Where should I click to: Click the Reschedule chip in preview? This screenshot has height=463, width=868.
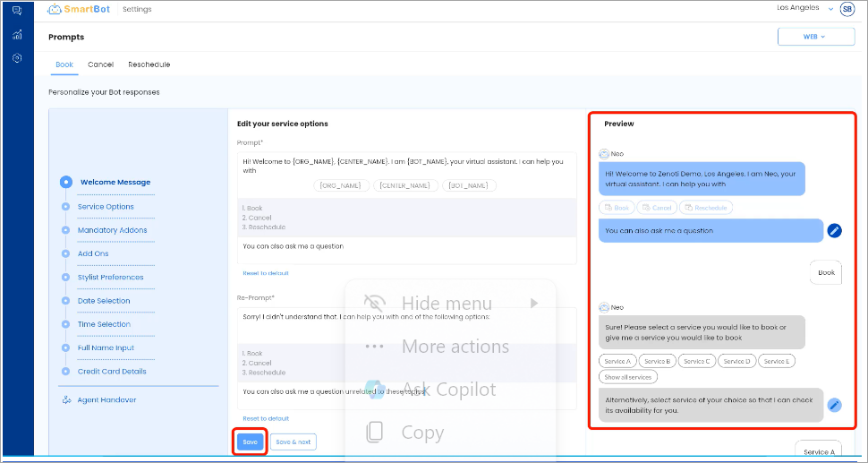pyautogui.click(x=706, y=208)
